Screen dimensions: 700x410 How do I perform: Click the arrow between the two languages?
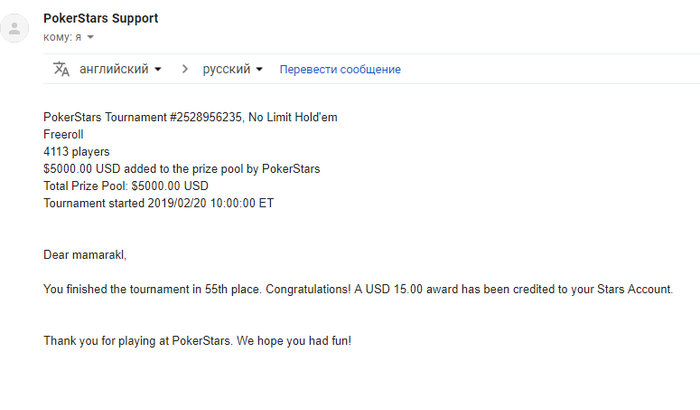coord(184,69)
